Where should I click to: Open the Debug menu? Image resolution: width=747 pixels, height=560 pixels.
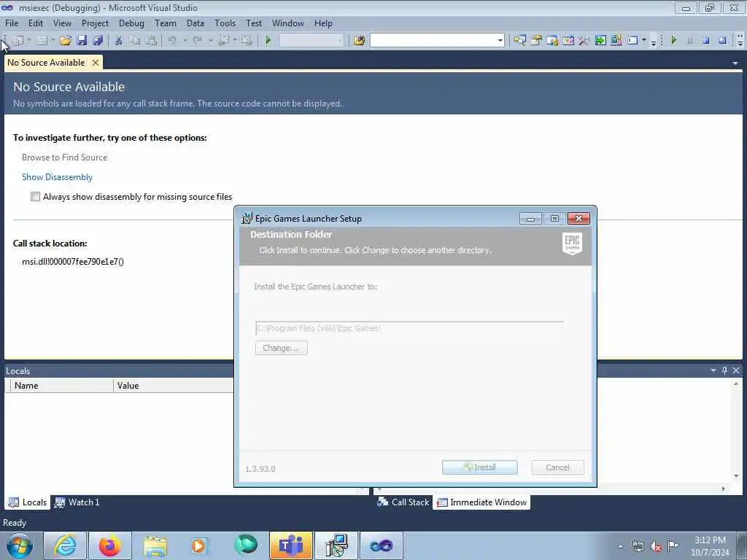point(131,23)
